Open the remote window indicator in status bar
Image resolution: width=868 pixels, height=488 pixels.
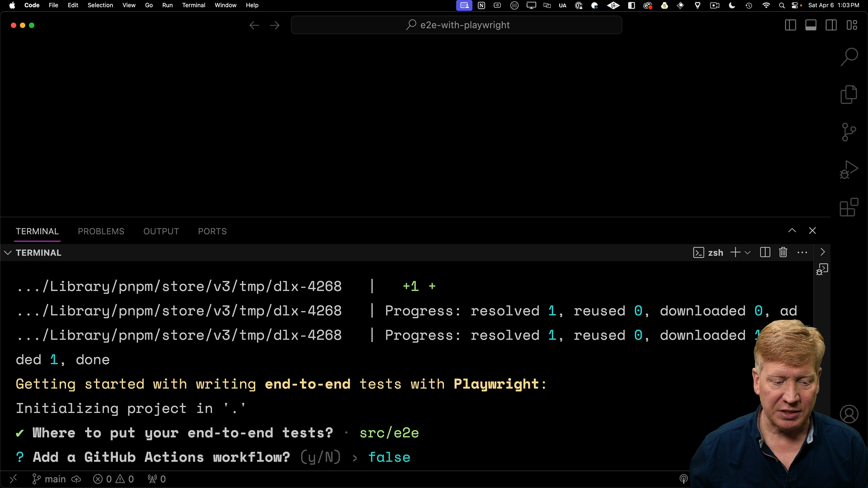coord(13,479)
